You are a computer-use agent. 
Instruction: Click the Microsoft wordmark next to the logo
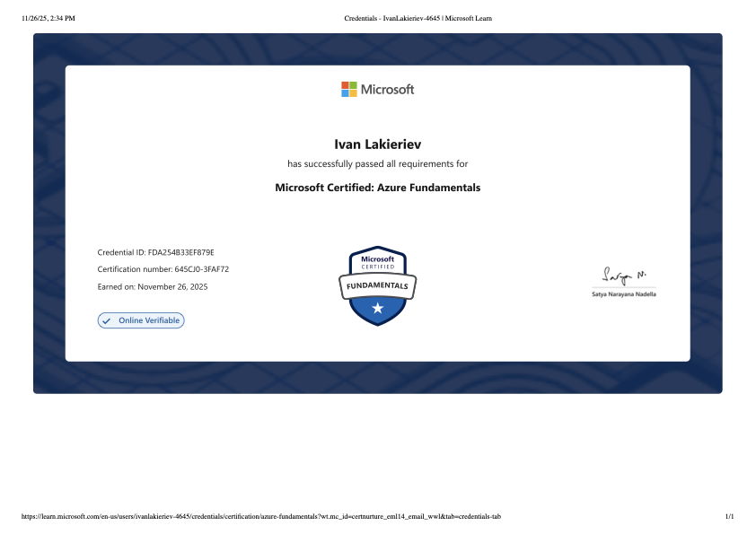386,89
